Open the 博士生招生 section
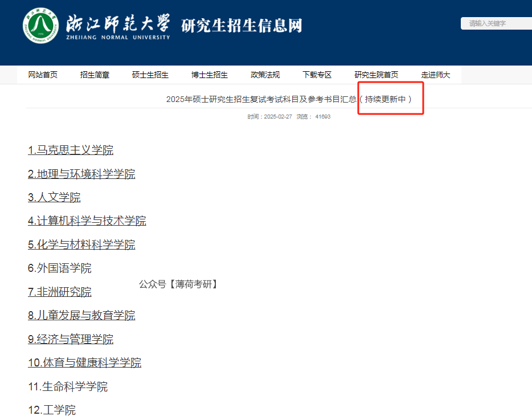Viewport: 532px width, 420px height. (208, 74)
